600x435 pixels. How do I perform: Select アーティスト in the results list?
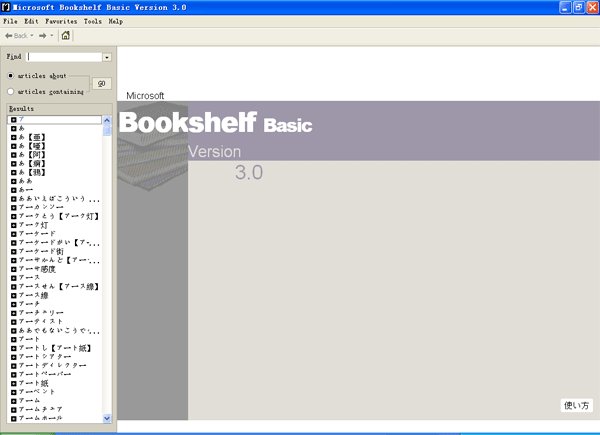(x=41, y=321)
